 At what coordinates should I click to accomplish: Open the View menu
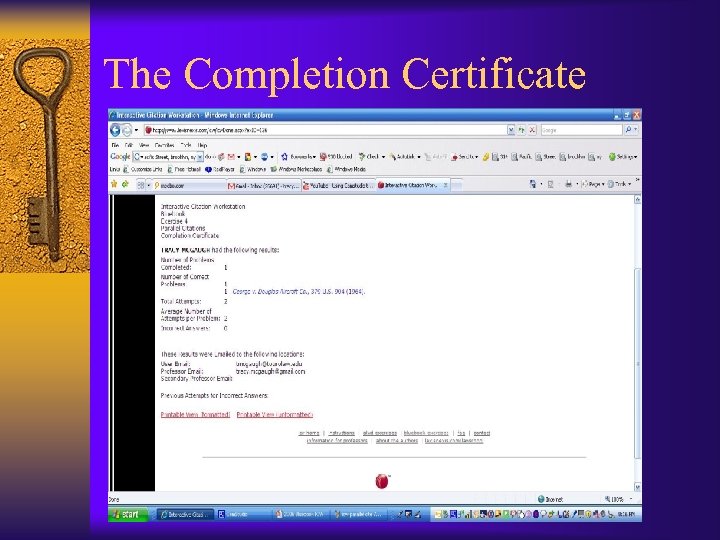click(144, 145)
